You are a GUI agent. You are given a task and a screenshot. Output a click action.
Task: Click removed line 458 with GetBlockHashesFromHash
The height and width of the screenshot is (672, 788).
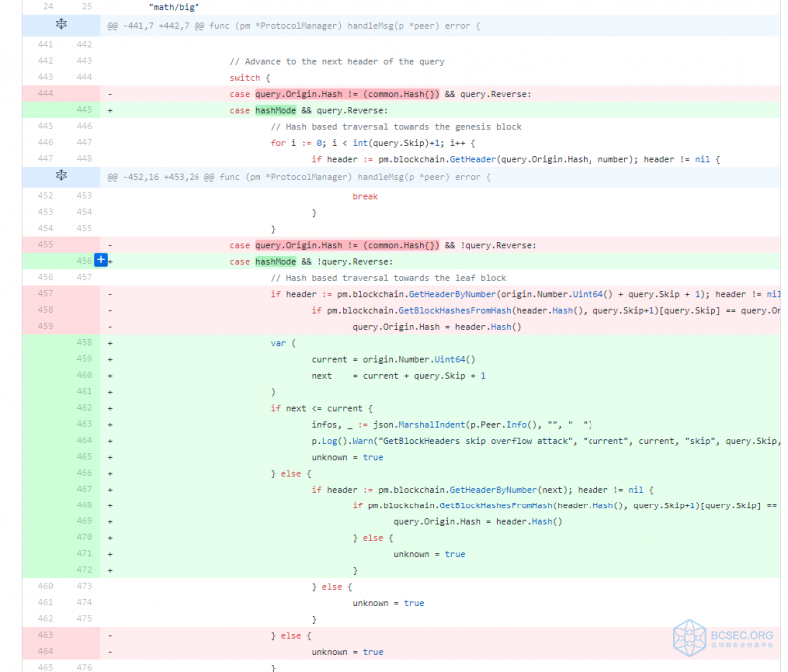point(546,310)
